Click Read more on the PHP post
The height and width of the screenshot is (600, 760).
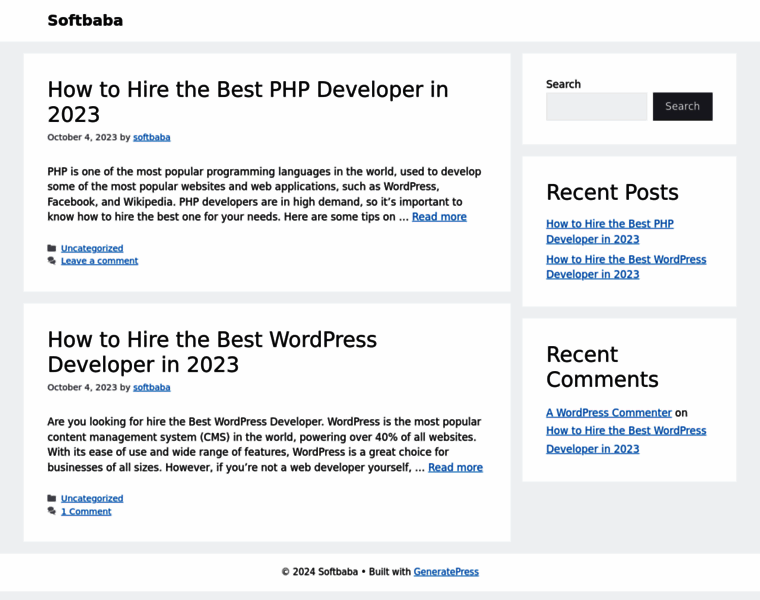point(439,217)
